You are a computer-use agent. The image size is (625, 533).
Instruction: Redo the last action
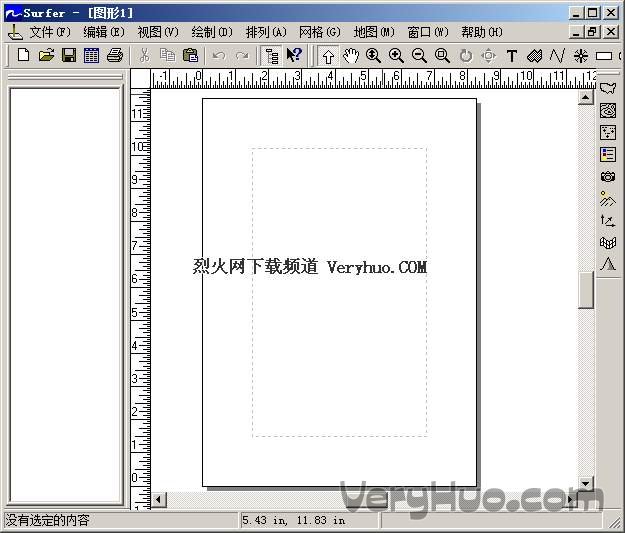242,55
